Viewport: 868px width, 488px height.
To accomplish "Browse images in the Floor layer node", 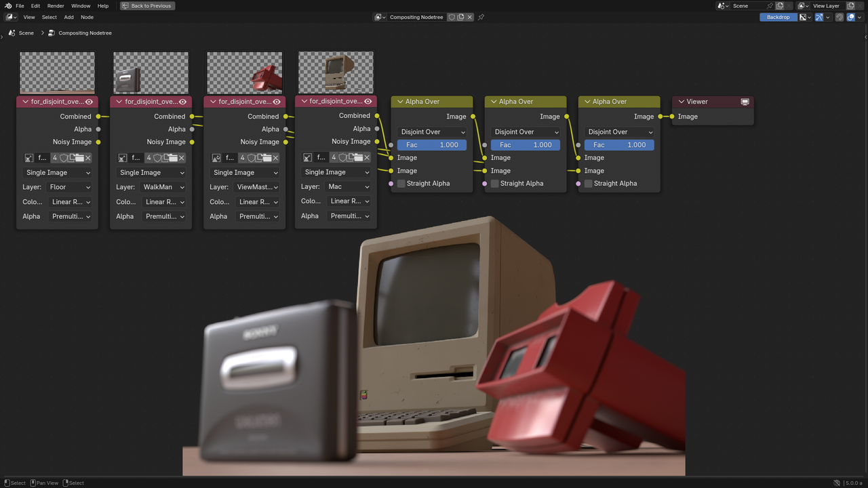I will click(x=28, y=158).
